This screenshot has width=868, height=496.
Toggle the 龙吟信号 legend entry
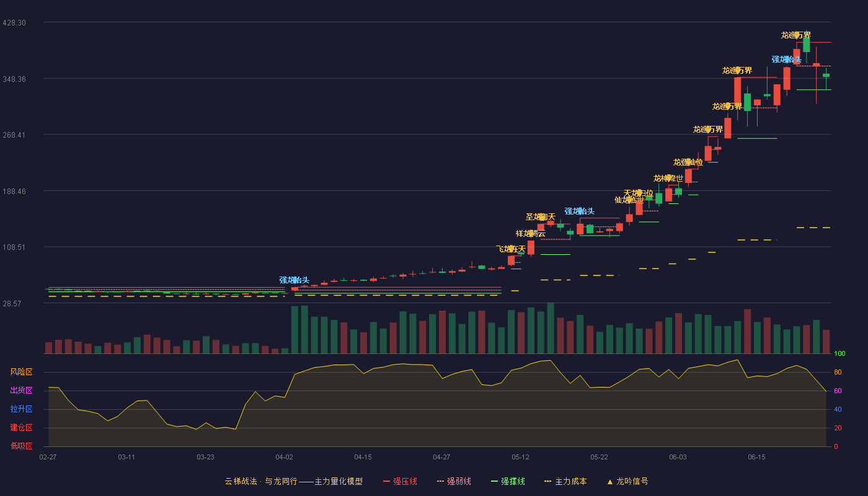point(627,481)
